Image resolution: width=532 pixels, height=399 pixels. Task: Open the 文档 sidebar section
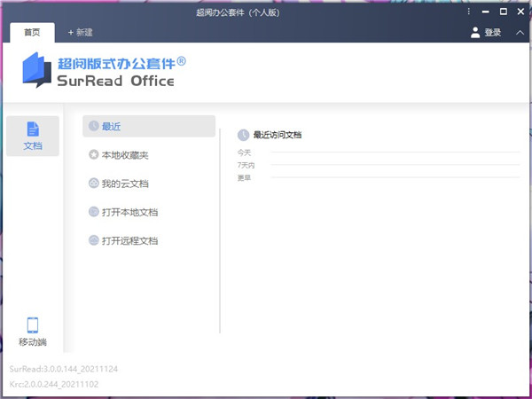pos(33,136)
